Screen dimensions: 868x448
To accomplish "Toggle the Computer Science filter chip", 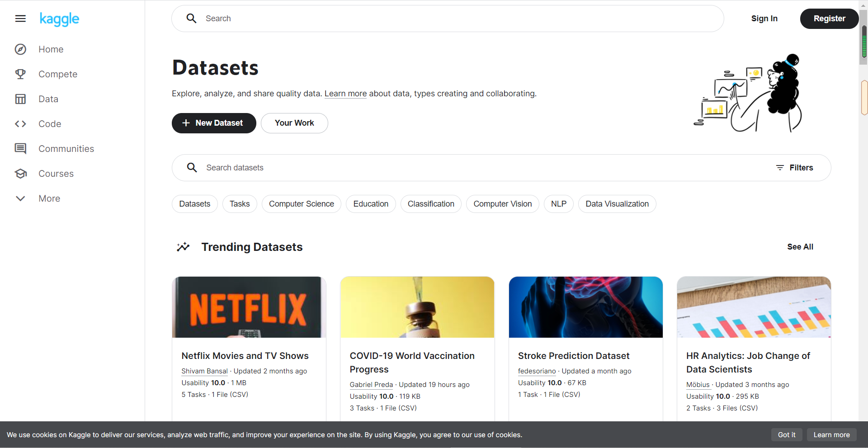I will coord(301,204).
